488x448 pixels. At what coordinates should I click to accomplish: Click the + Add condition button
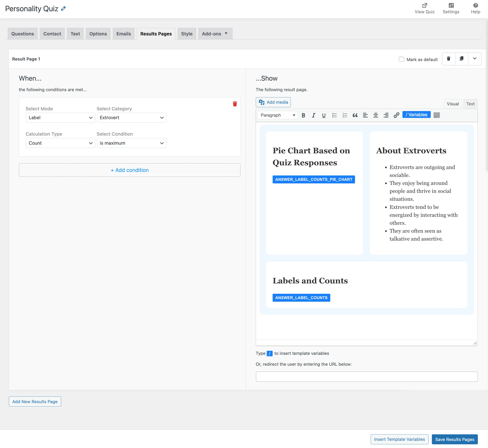coord(130,170)
